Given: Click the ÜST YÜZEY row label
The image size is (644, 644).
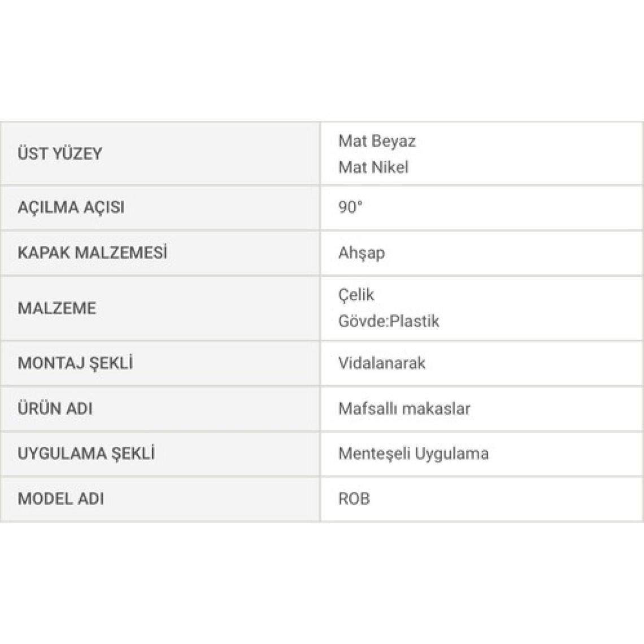Looking at the screenshot, I should pos(60,154).
